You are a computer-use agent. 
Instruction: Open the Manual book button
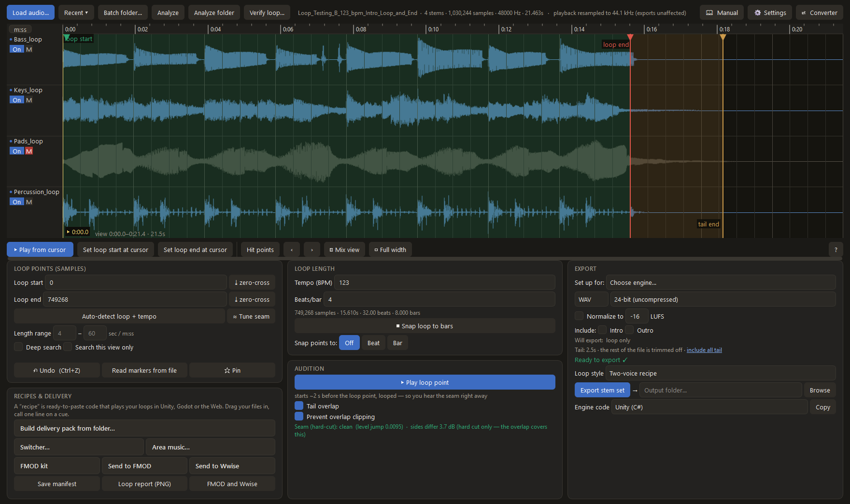tap(722, 13)
